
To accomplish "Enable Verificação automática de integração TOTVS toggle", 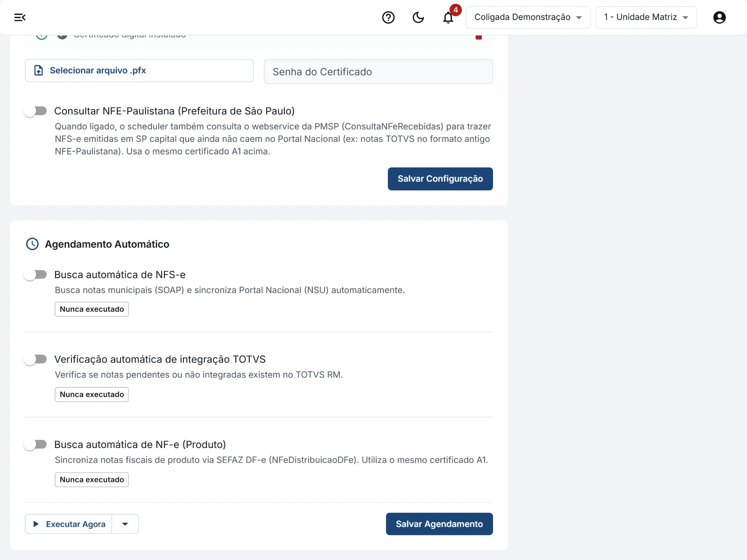I will pyautogui.click(x=36, y=359).
